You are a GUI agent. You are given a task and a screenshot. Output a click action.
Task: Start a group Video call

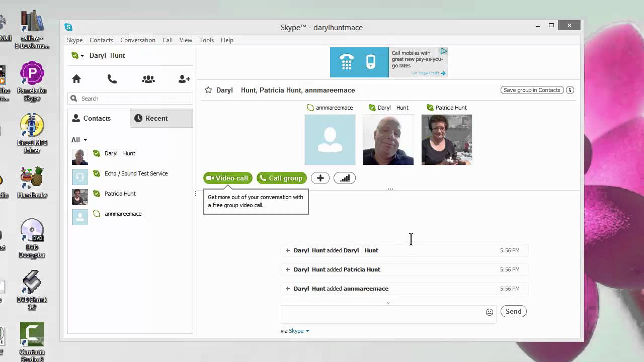pos(227,178)
